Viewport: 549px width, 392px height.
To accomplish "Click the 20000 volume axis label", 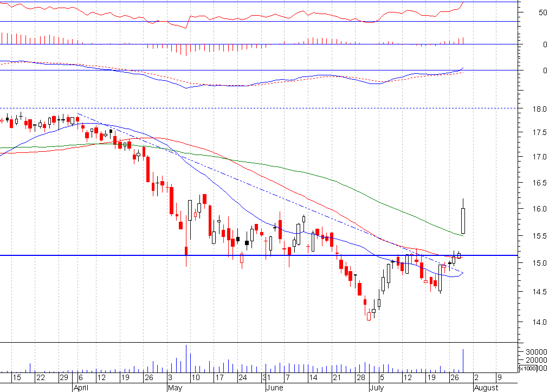I will coord(537,360).
